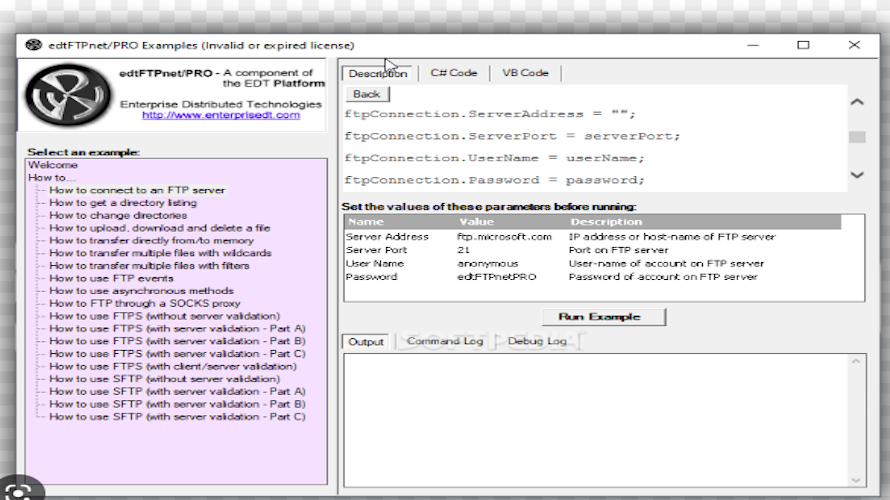Image resolution: width=890 pixels, height=500 pixels.
Task: Switch to the VB Code tab
Action: coord(525,73)
